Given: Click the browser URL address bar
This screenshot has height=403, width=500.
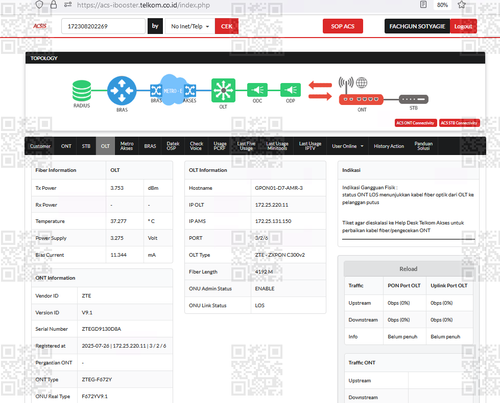Looking at the screenshot, I should click(x=143, y=5).
